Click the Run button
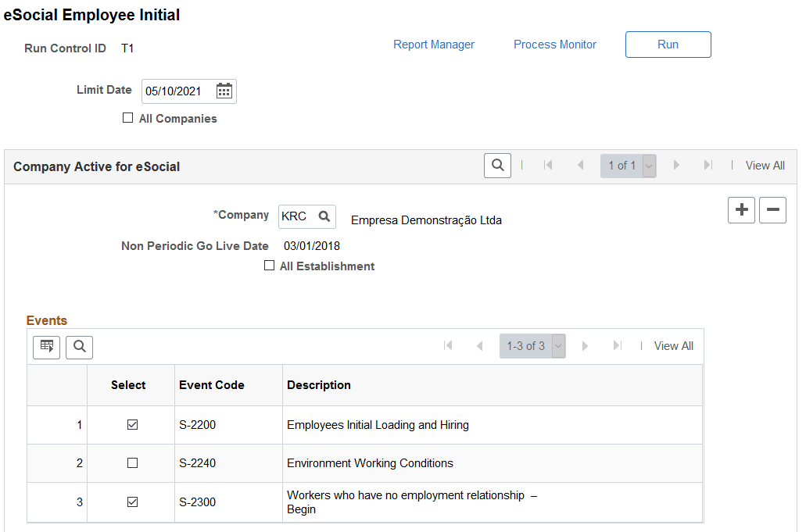This screenshot has height=532, width=806. pyautogui.click(x=668, y=45)
